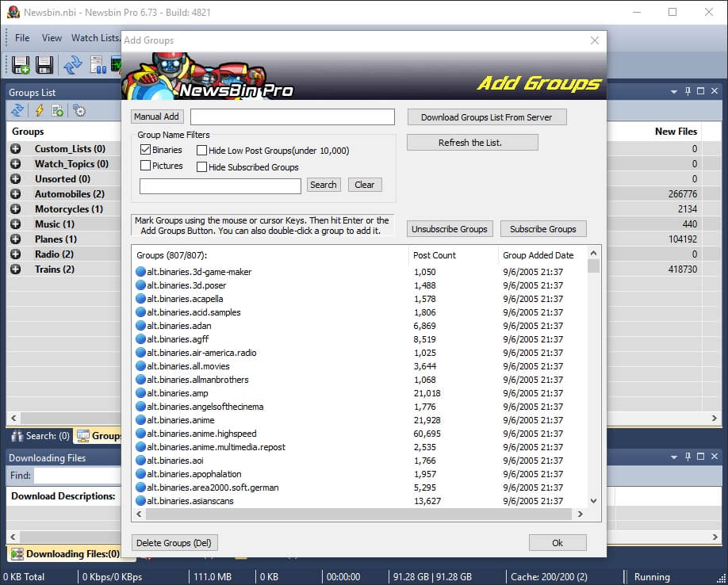Sort by Post Count column header

pos(434,255)
